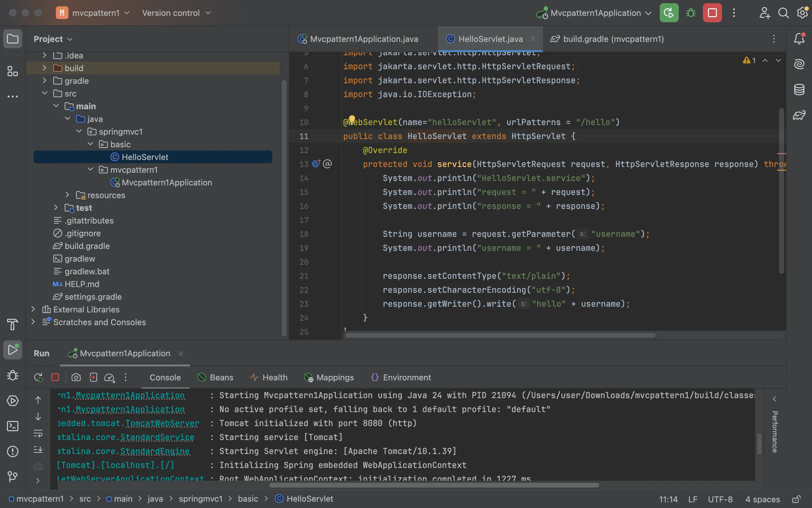The image size is (812, 508).
Task: Open the Structure tool window icon
Action: tap(13, 71)
